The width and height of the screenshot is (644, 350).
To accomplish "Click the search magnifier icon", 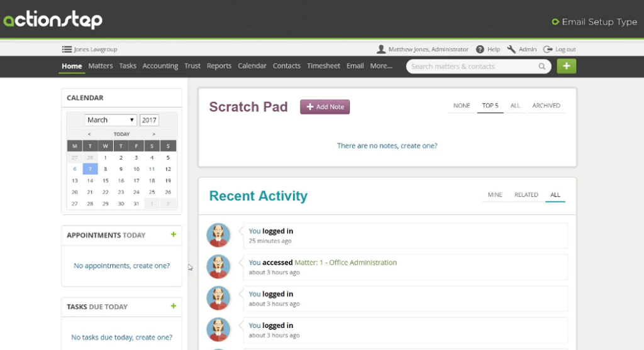I will tap(542, 67).
